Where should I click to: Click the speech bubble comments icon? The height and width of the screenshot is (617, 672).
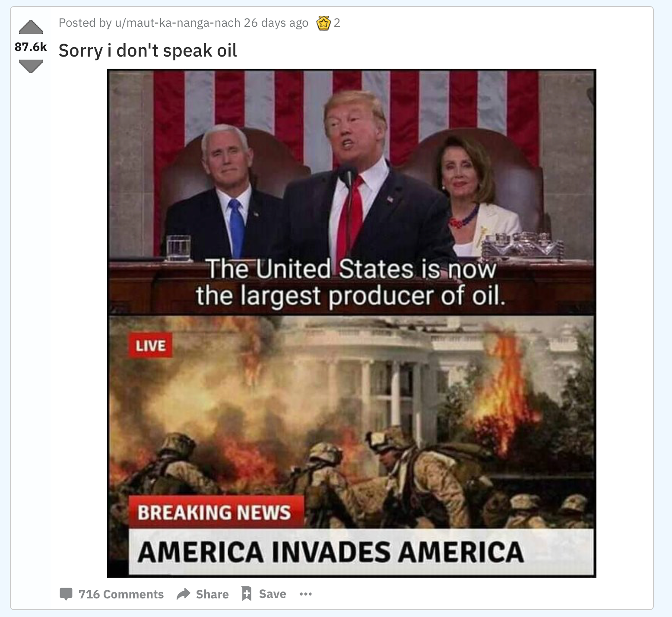[x=66, y=594]
